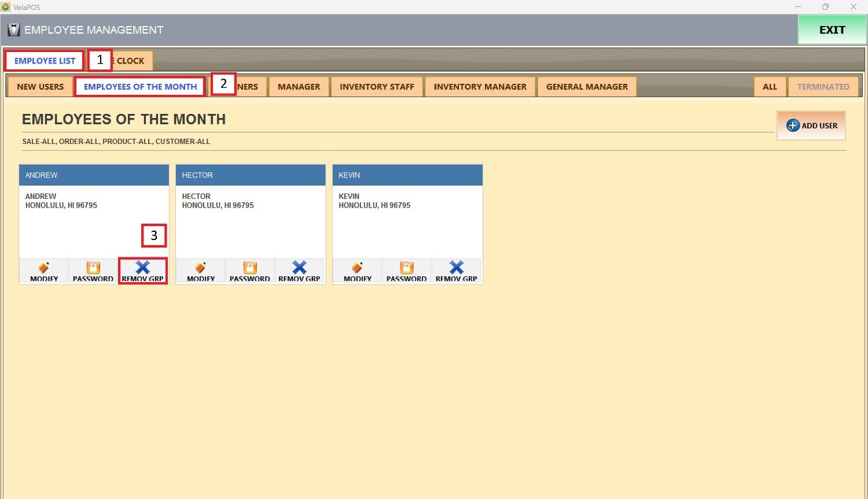
Task: Click Remov Grp X icon for Kevin
Action: coord(457,268)
